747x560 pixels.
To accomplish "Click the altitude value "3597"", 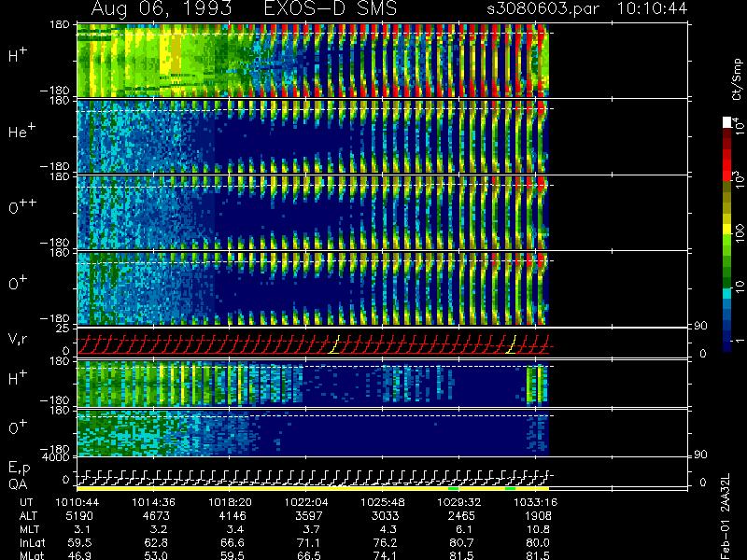I will point(309,516).
